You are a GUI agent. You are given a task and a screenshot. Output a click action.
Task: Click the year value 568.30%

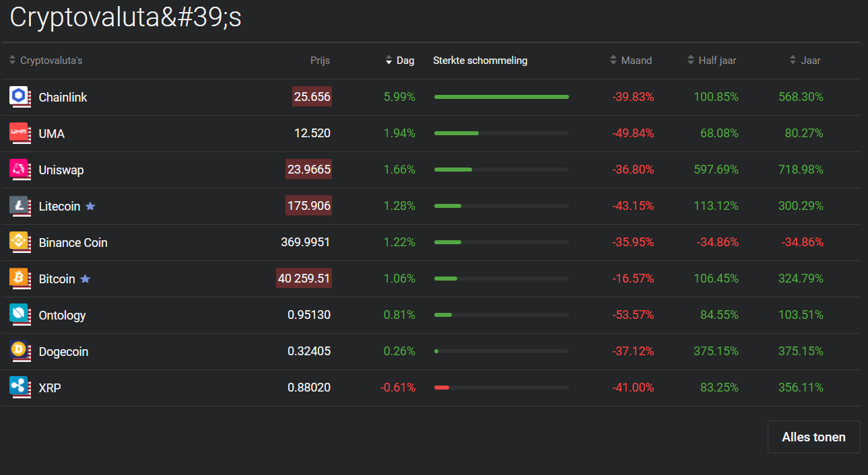tap(801, 97)
